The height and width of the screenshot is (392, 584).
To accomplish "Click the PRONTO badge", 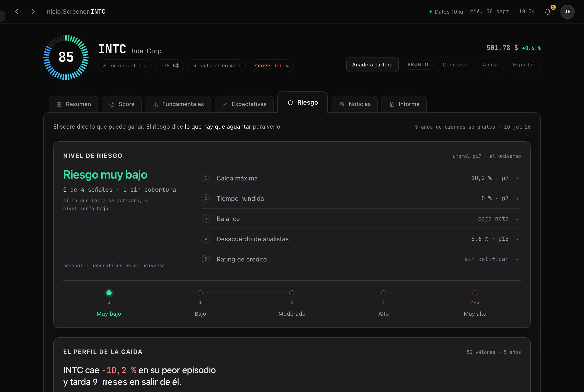I will [x=418, y=65].
